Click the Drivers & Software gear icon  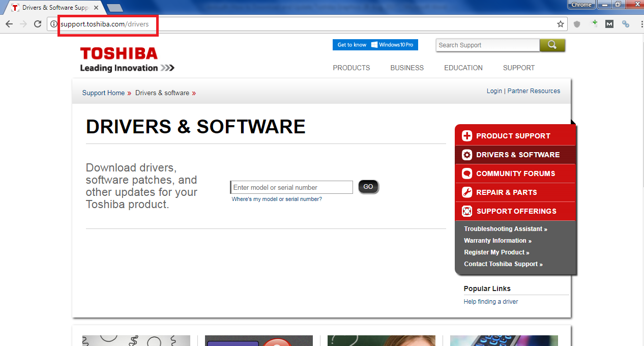(x=467, y=155)
